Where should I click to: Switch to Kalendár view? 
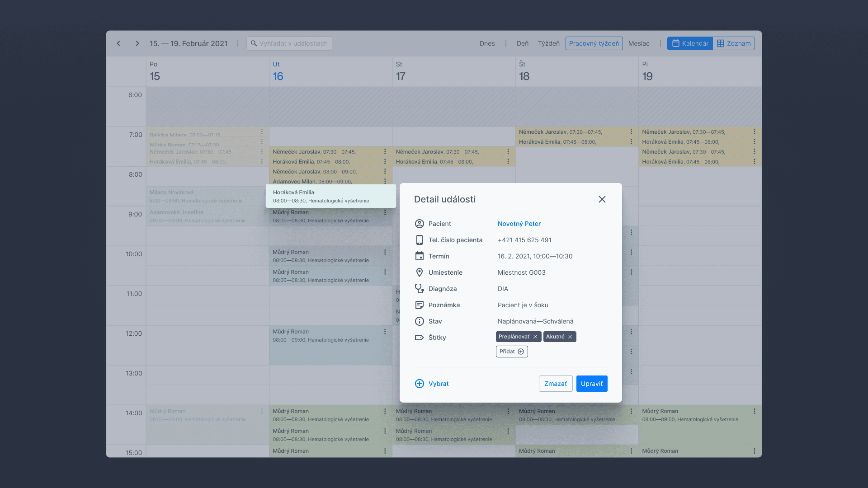tap(690, 43)
